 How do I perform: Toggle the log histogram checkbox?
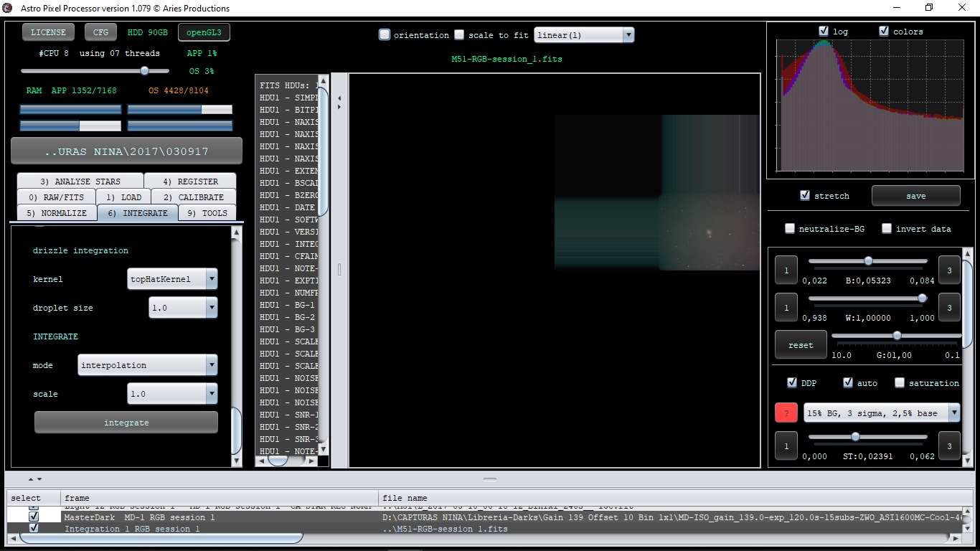(824, 31)
